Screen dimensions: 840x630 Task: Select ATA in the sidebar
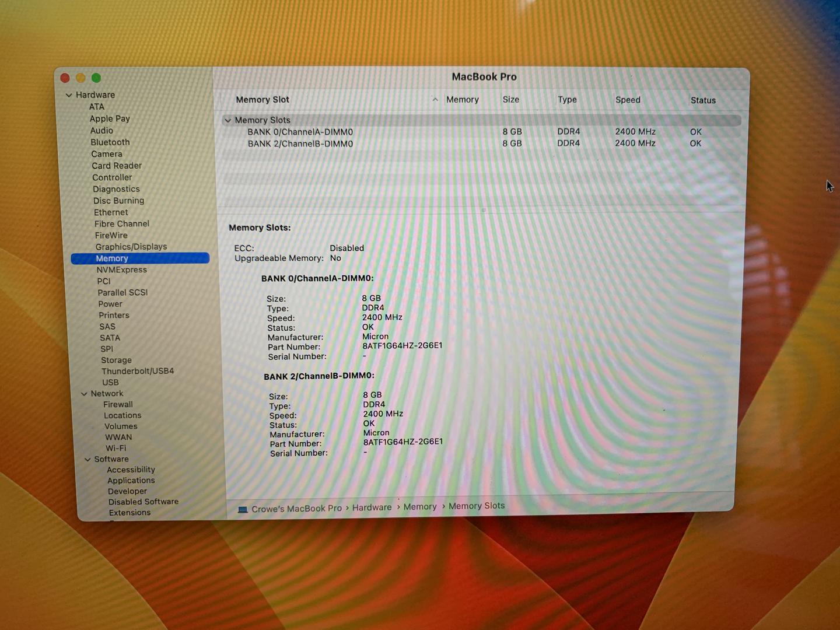(x=97, y=107)
